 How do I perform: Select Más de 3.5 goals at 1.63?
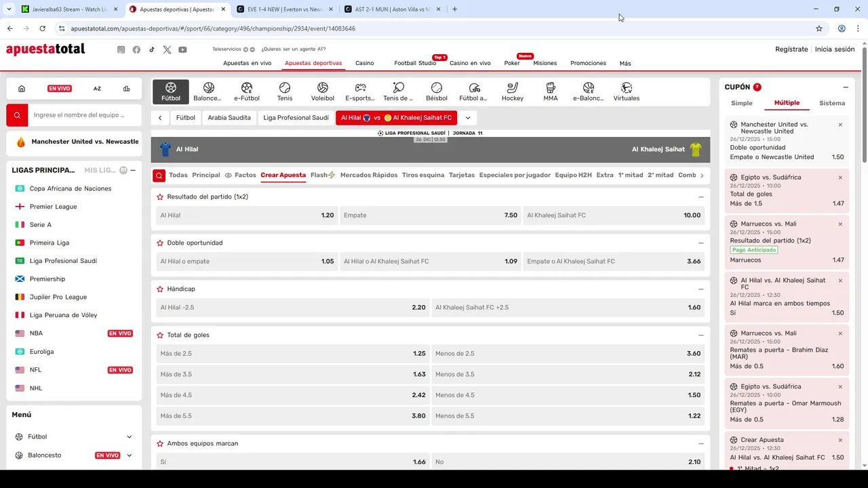coord(293,374)
